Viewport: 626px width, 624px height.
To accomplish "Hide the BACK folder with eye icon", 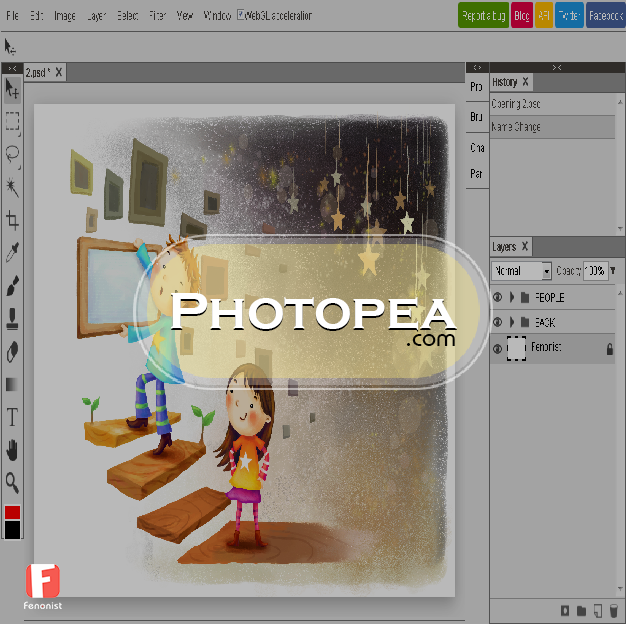I will [497, 322].
